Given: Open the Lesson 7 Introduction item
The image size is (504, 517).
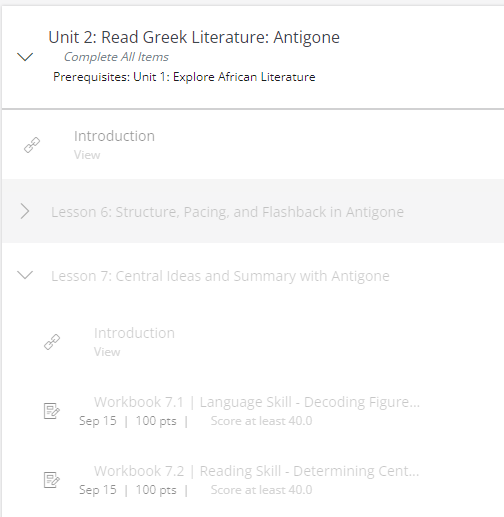Looking at the screenshot, I should click(134, 333).
